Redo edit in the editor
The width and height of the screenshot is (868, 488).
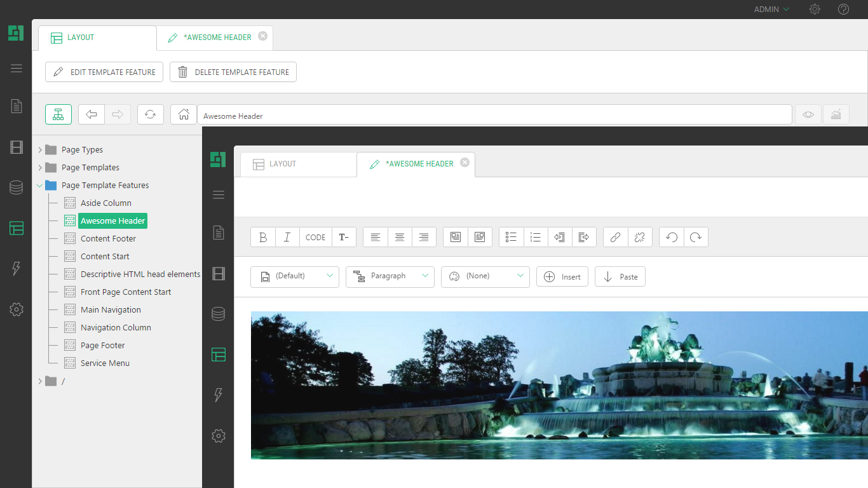point(696,237)
